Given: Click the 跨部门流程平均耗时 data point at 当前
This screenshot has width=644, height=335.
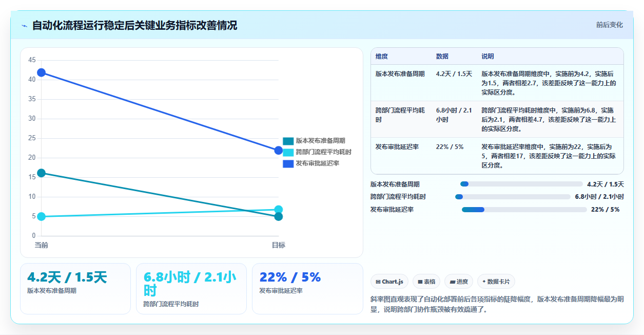Looking at the screenshot, I should click(42, 217).
